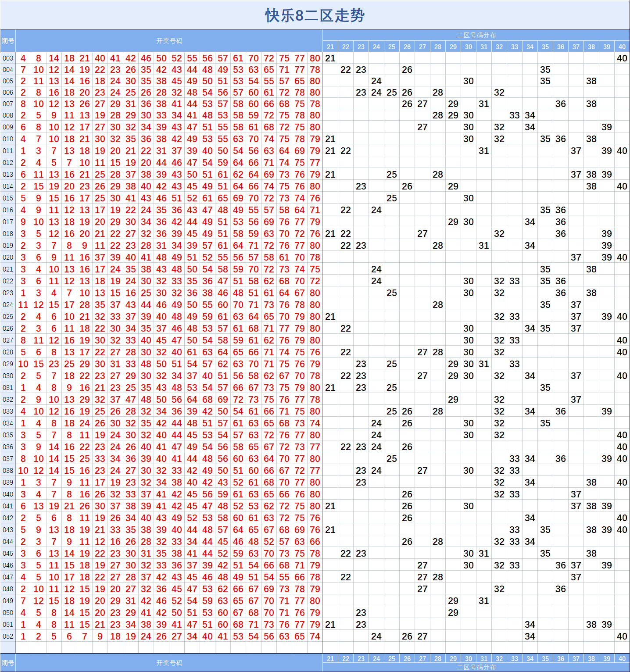Click zone number 26 in row 004

coord(407,70)
